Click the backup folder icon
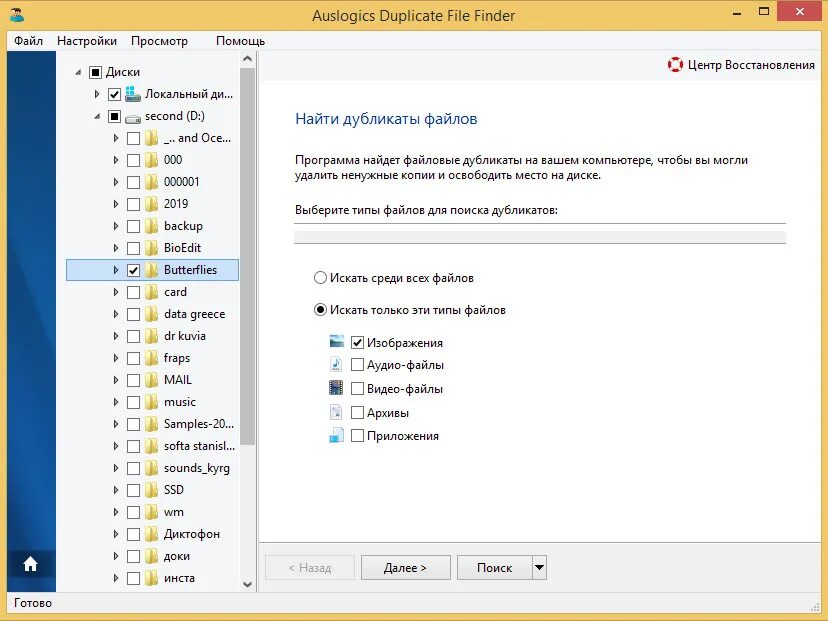 pyautogui.click(x=152, y=226)
